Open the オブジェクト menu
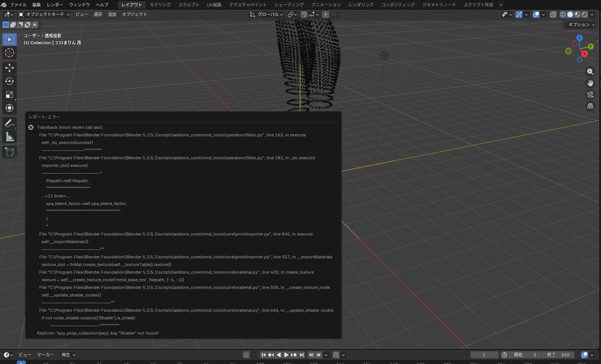The height and width of the screenshot is (364, 601). coord(135,15)
